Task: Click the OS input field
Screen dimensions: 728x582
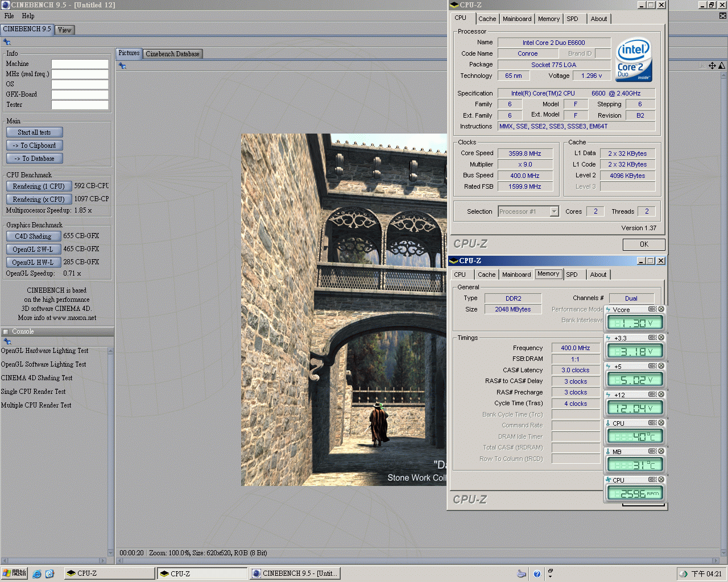Action: pyautogui.click(x=80, y=84)
